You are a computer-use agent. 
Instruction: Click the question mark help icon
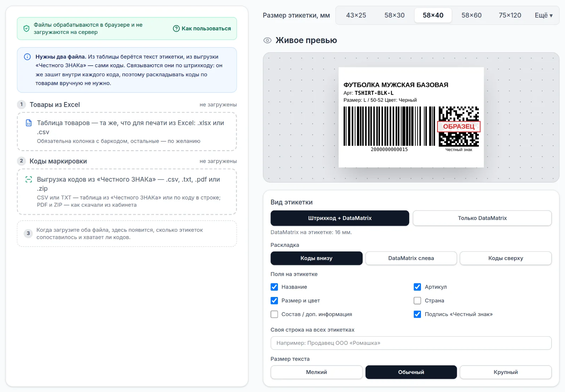coord(176,29)
